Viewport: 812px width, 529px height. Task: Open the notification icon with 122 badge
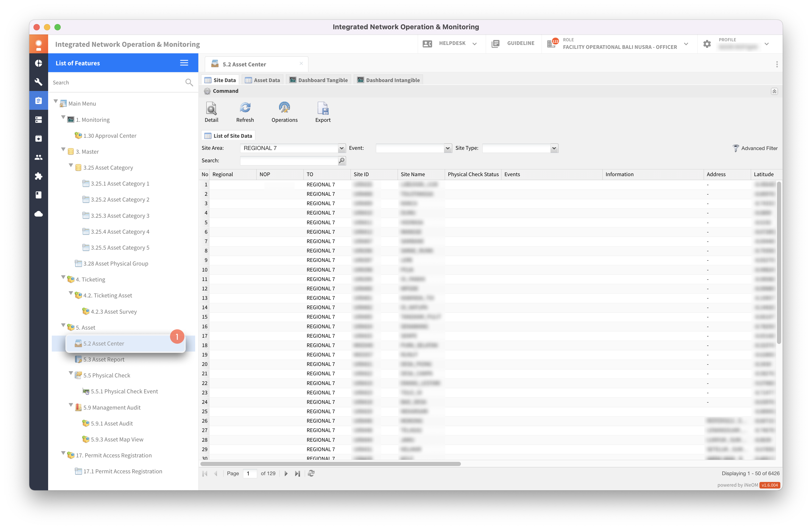(552, 43)
